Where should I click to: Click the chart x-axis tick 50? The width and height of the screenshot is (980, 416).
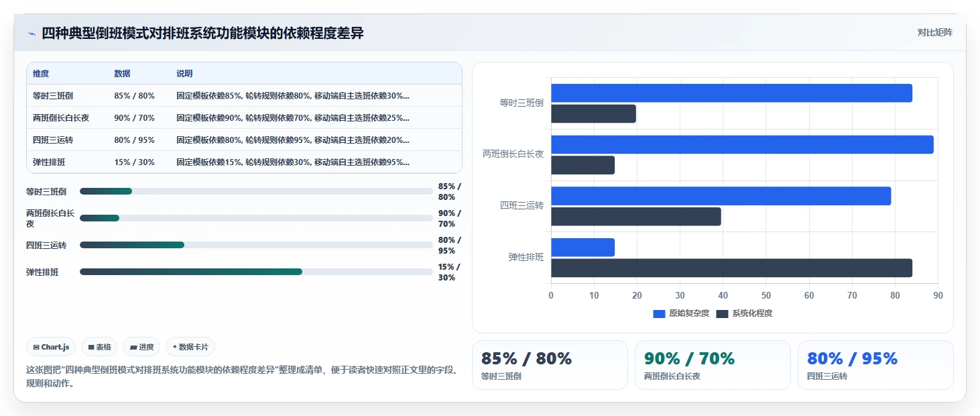tap(766, 295)
